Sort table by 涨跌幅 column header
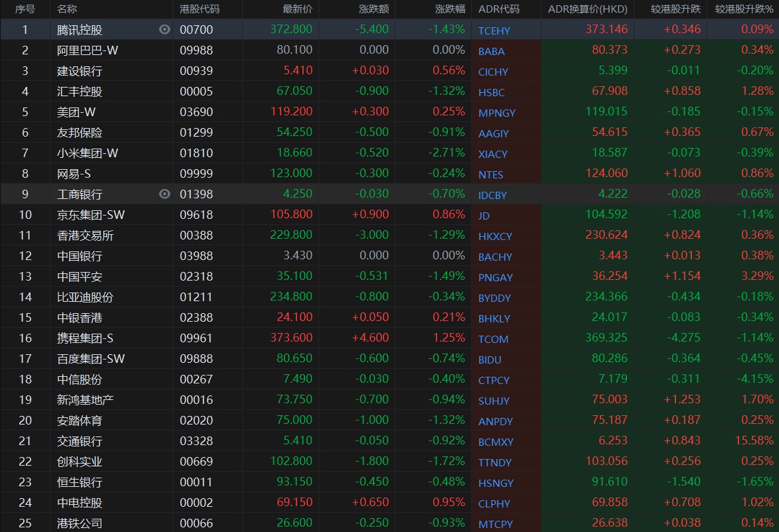This screenshot has height=532, width=779. tap(450, 9)
